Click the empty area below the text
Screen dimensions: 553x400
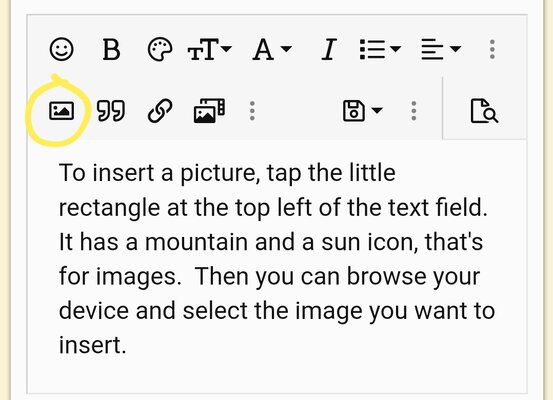click(277, 376)
